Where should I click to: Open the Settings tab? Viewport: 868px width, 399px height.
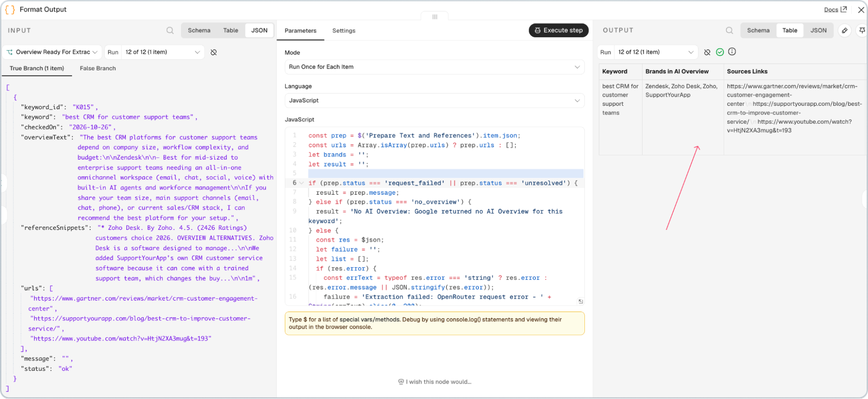click(x=344, y=31)
